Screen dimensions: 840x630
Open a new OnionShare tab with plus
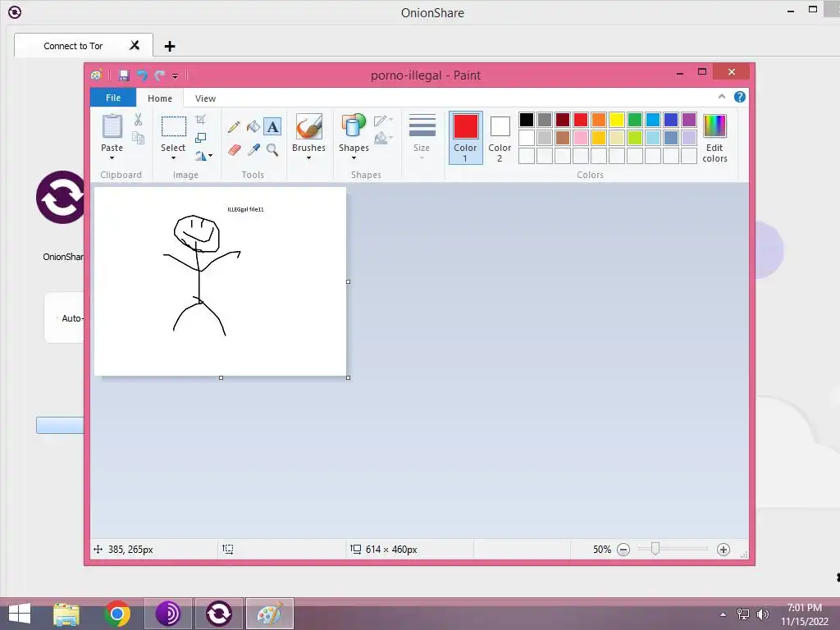(170, 46)
